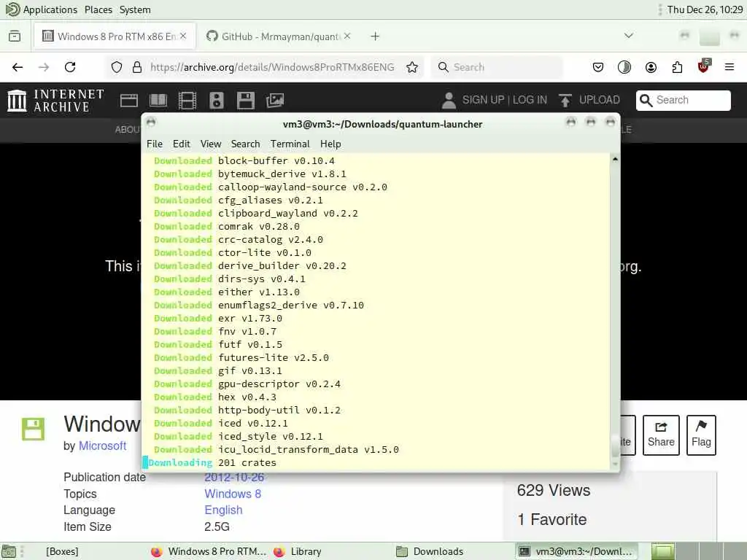This screenshot has height=560, width=747.
Task: Open the Video film icon
Action: pos(187,101)
